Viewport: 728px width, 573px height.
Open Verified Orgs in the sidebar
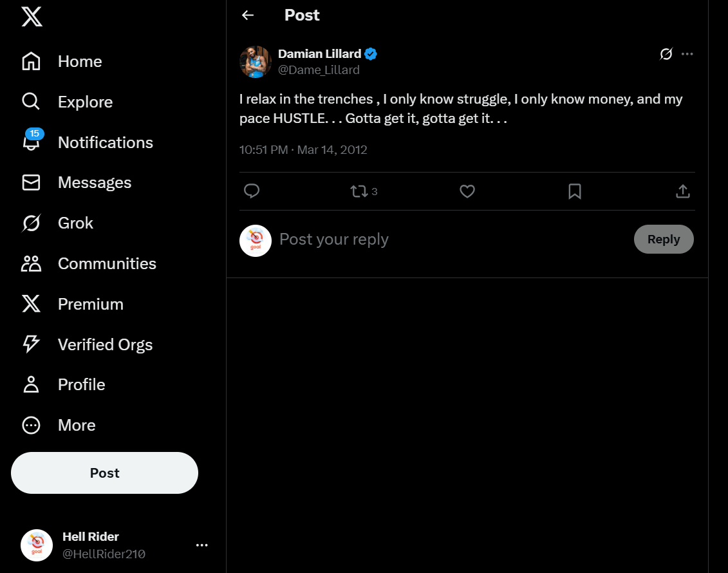pyautogui.click(x=31, y=344)
